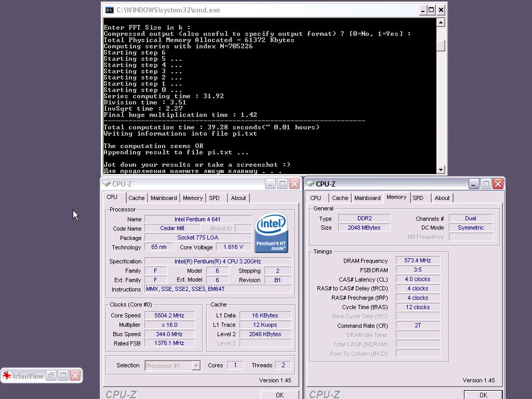Click the Channels # value Dual
The height and width of the screenshot is (399, 532).
coord(471,218)
